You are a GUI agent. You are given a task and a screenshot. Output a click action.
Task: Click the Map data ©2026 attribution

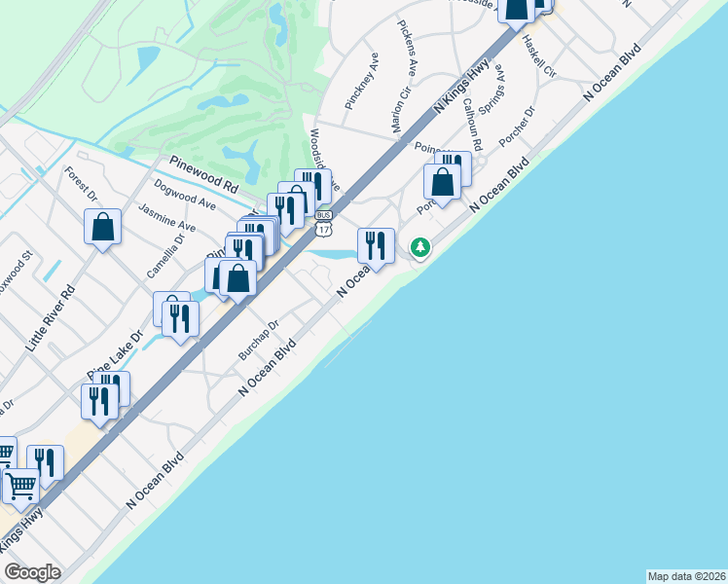[687, 576]
